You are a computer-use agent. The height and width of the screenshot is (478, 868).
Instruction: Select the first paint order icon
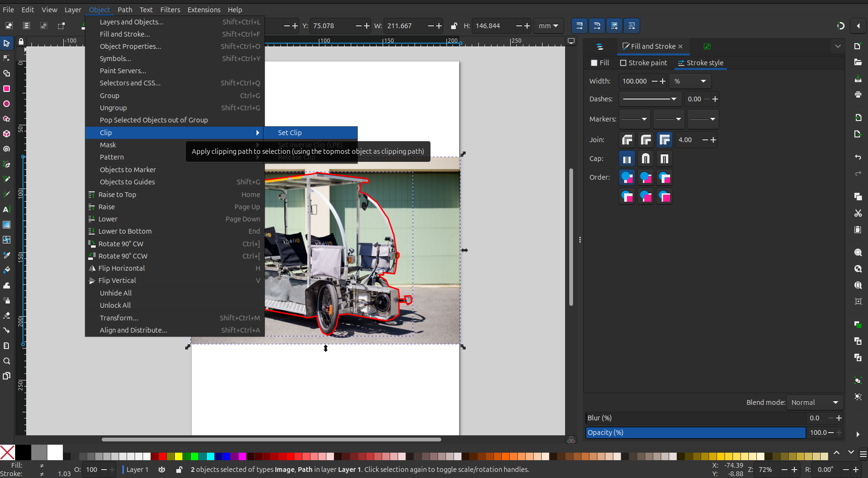coord(627,177)
